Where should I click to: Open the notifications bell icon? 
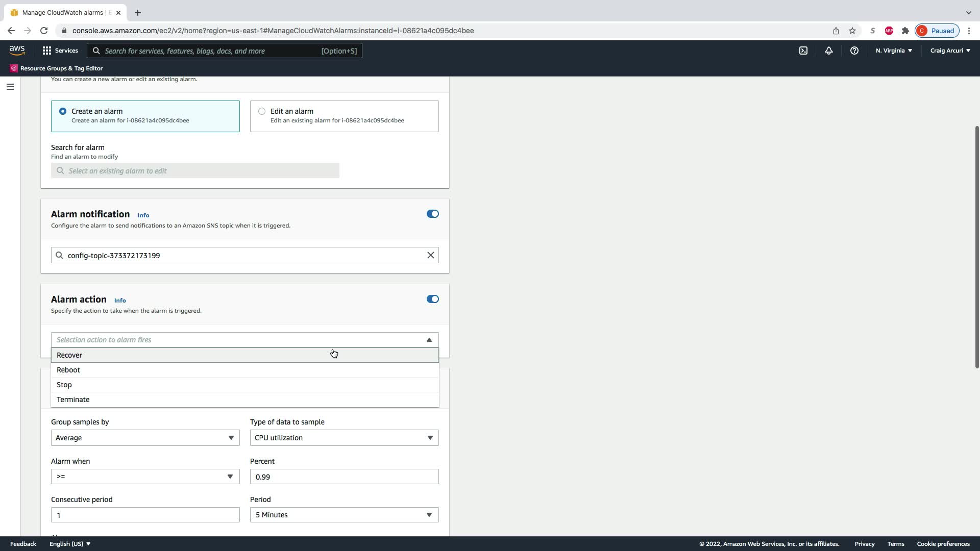[x=828, y=51]
